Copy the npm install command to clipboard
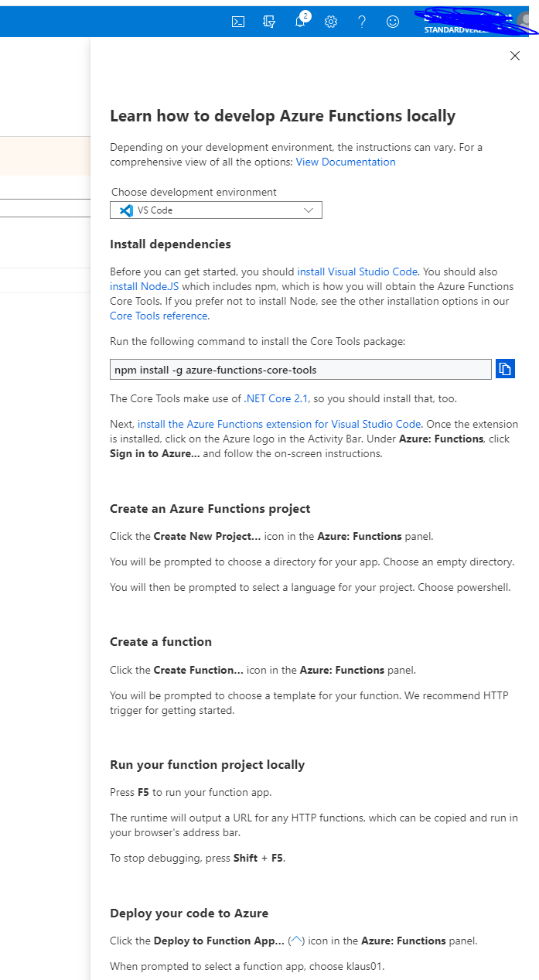Viewport: 539px width, 980px height. (x=504, y=369)
